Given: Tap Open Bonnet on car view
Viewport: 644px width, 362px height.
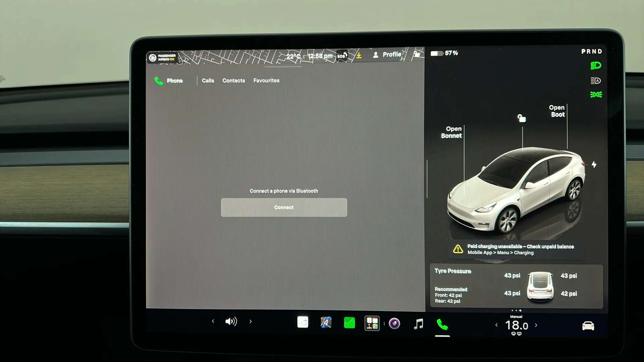Looking at the screenshot, I should 451,132.
